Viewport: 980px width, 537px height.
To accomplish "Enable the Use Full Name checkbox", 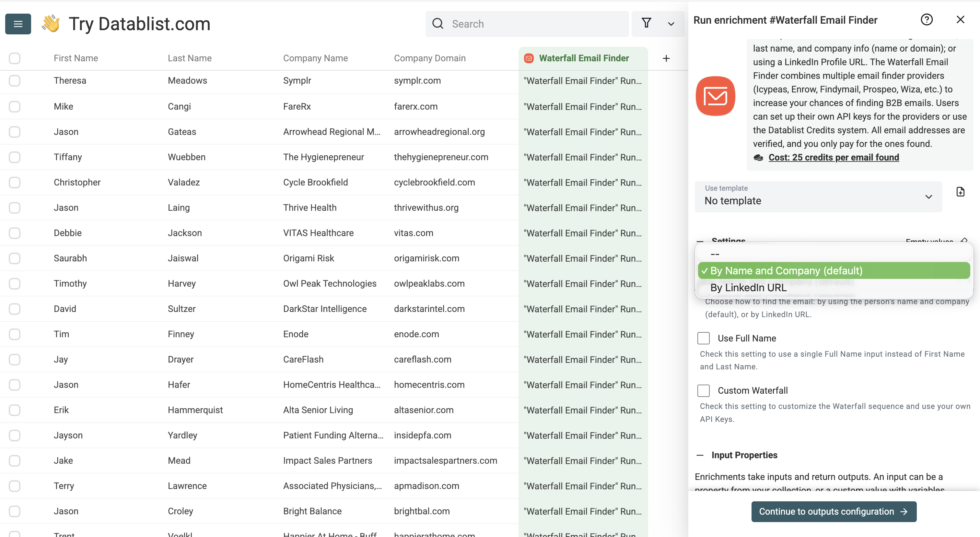I will (704, 338).
